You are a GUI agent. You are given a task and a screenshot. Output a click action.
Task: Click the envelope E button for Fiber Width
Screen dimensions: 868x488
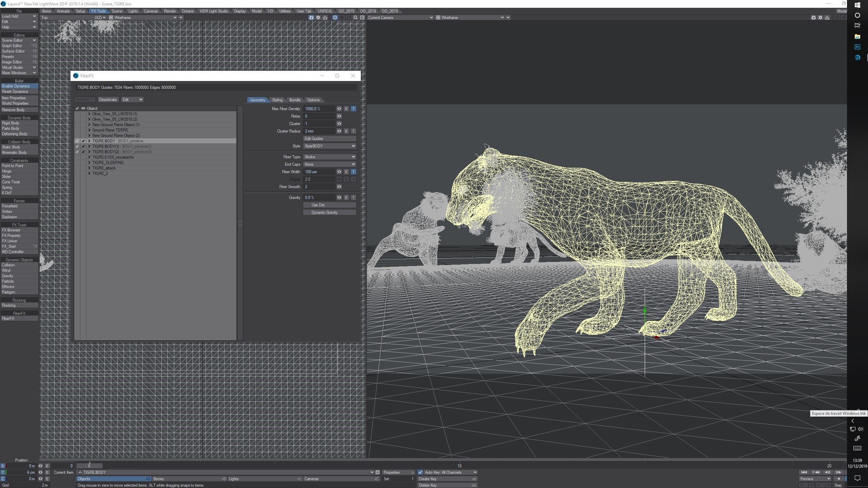[x=346, y=172]
